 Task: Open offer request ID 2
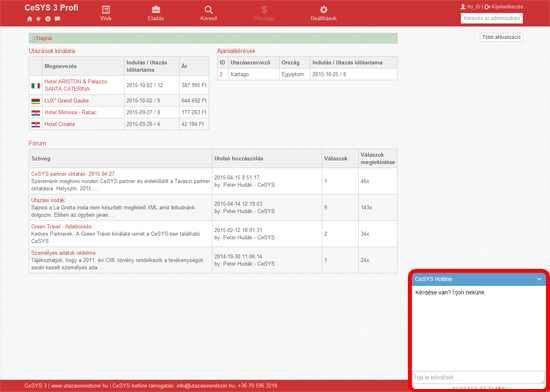coord(221,75)
